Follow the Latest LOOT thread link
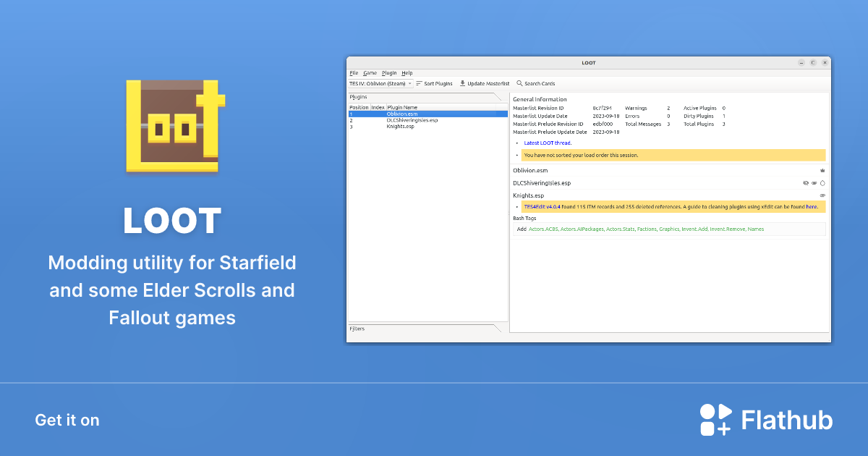868x456 pixels. 548,143
